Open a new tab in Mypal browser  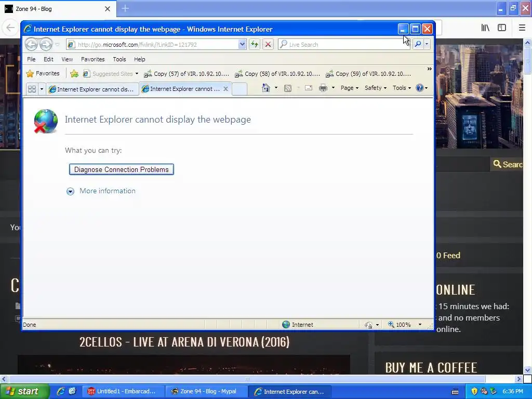(x=125, y=8)
